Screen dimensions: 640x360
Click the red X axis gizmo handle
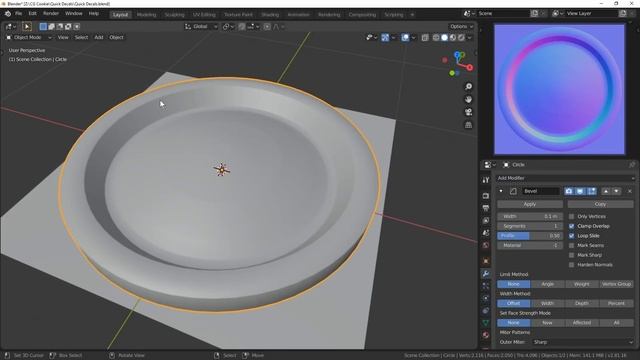pos(470,67)
